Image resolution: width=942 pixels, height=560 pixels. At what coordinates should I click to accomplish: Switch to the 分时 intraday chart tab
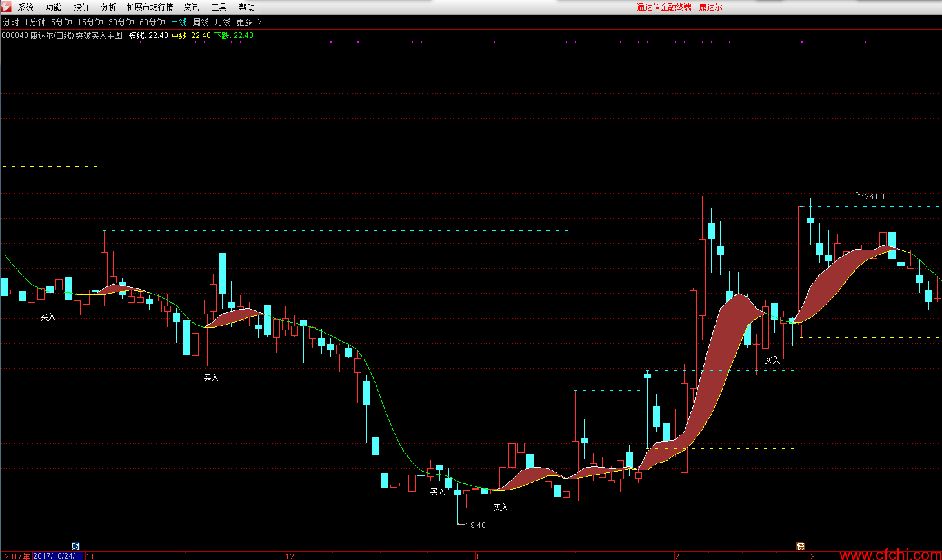pos(11,22)
